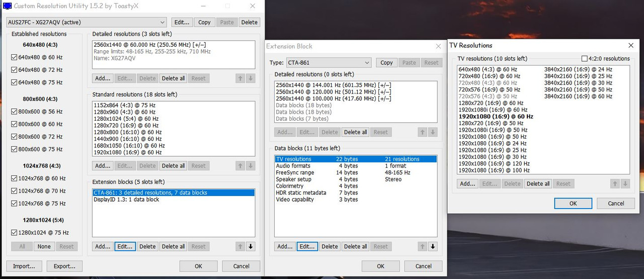Toggle 800x600 @ 75 Hz checkbox

pos(14,149)
